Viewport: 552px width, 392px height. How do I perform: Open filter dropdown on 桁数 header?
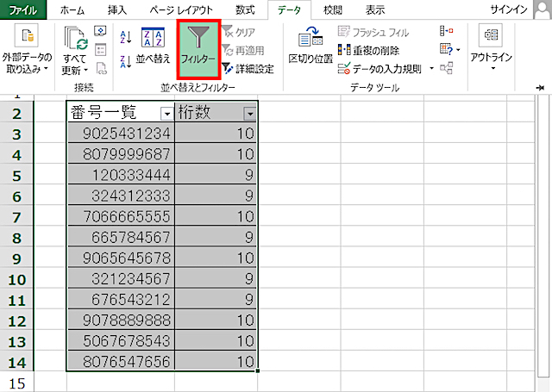249,114
